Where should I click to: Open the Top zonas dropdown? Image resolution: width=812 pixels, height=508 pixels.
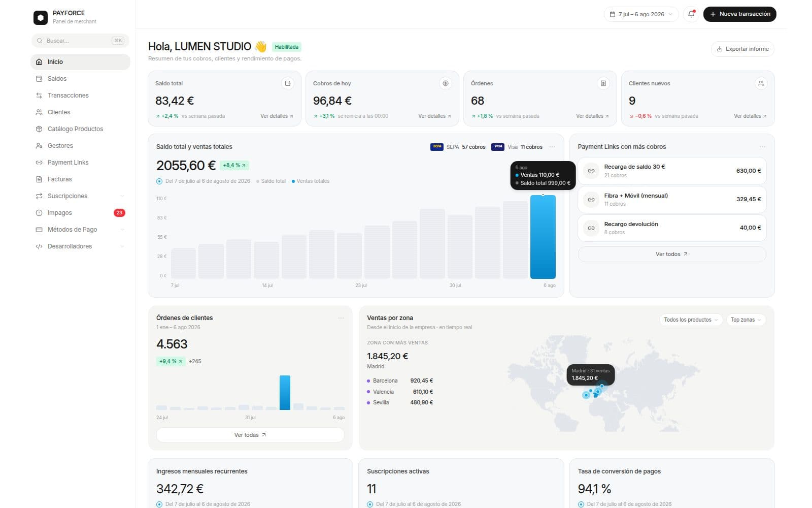746,320
